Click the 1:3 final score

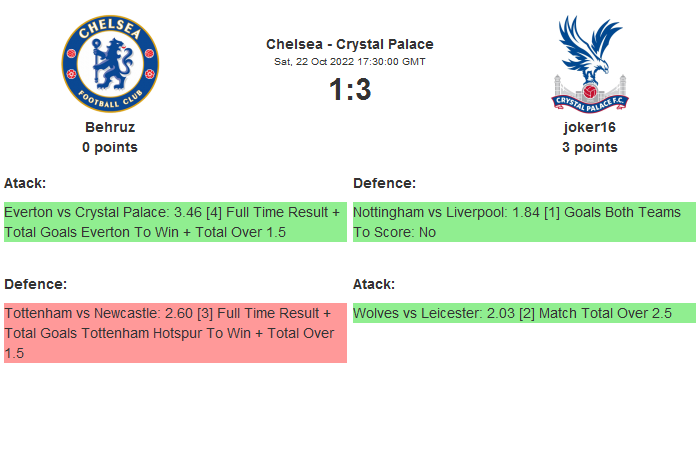(350, 90)
